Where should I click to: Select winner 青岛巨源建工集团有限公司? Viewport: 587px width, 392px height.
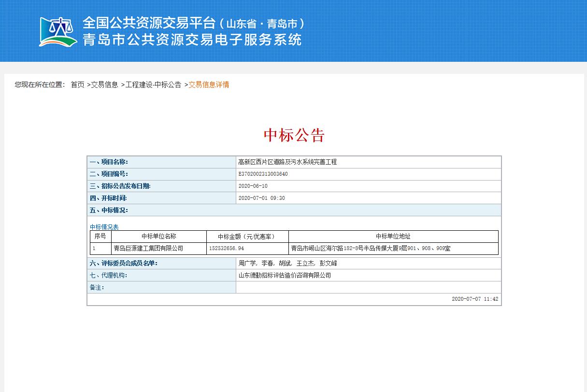(148, 249)
